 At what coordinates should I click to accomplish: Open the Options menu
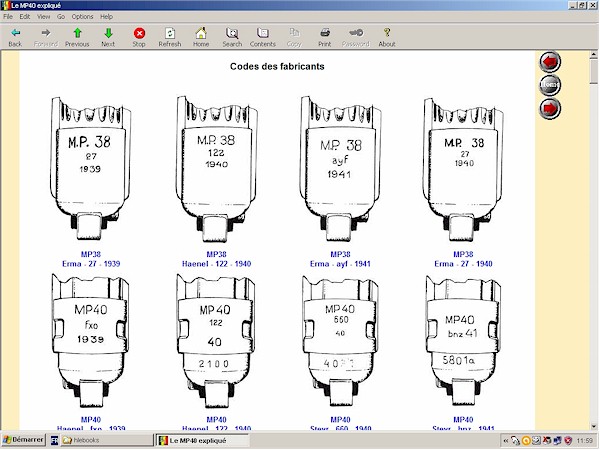(x=82, y=16)
